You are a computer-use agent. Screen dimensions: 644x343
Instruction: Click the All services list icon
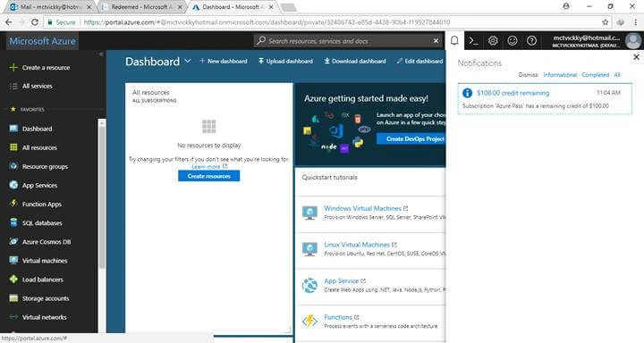[13, 86]
